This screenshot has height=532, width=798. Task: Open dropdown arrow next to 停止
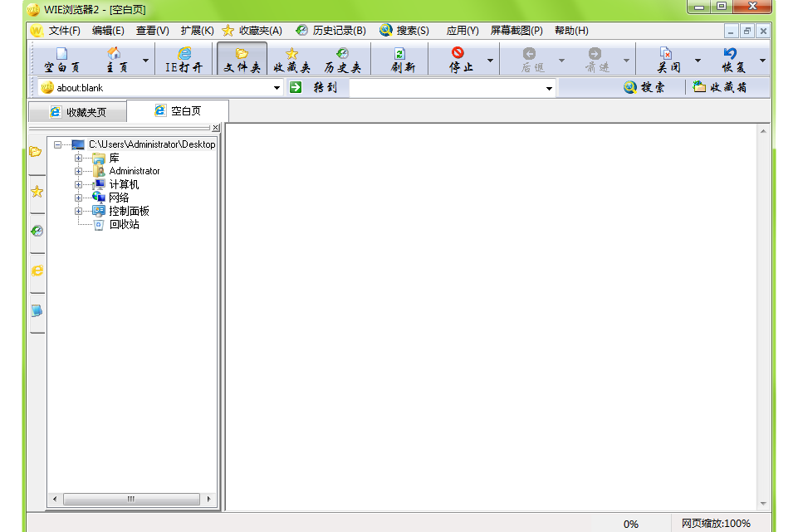click(490, 61)
